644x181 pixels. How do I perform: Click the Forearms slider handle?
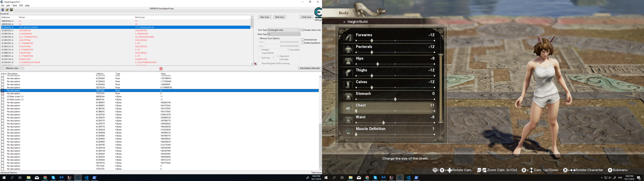pyautogui.click(x=372, y=41)
